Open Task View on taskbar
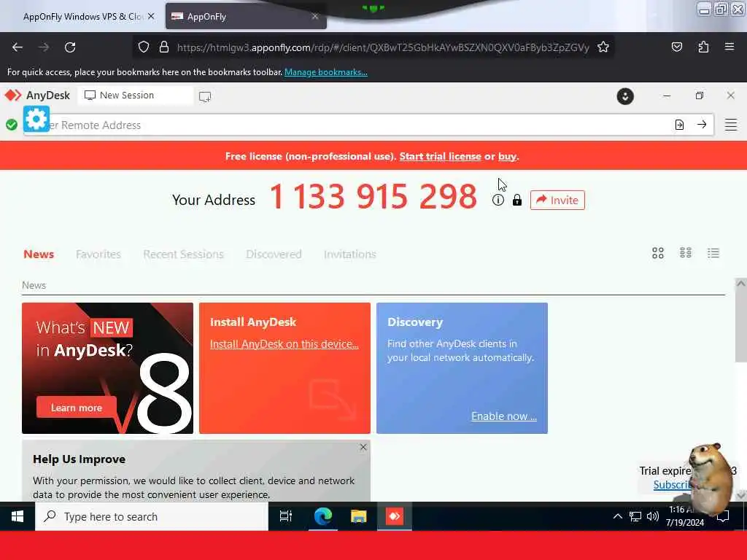The height and width of the screenshot is (560, 747). 285,516
